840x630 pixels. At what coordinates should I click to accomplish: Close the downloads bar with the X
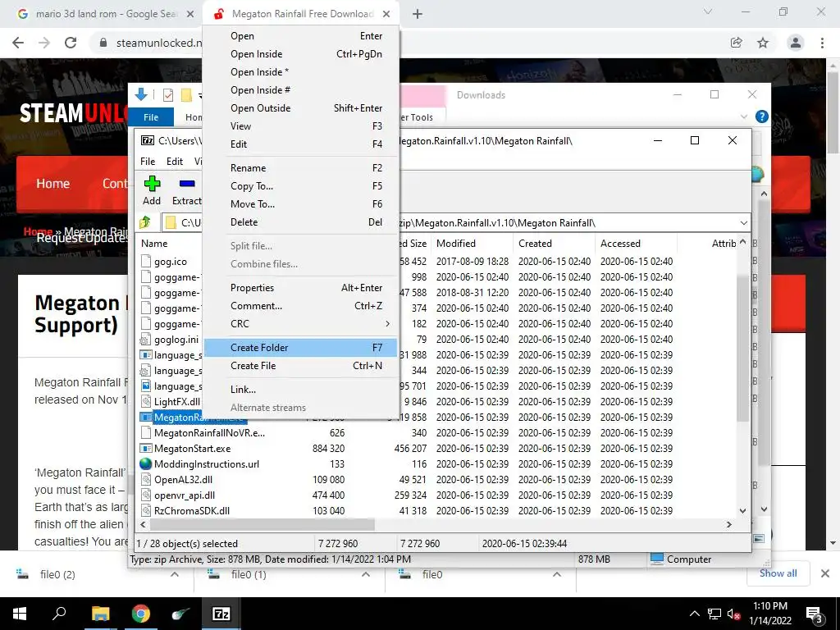[x=825, y=573]
